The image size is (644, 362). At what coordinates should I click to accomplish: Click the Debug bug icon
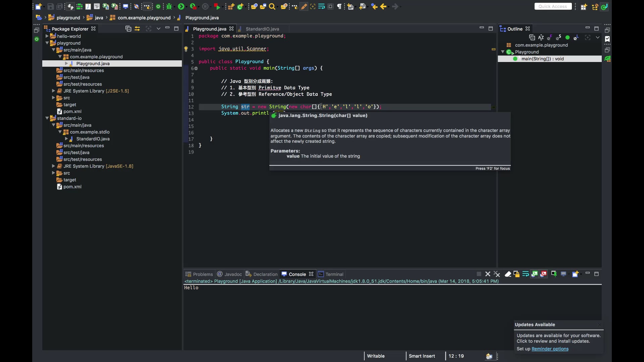[169, 6]
